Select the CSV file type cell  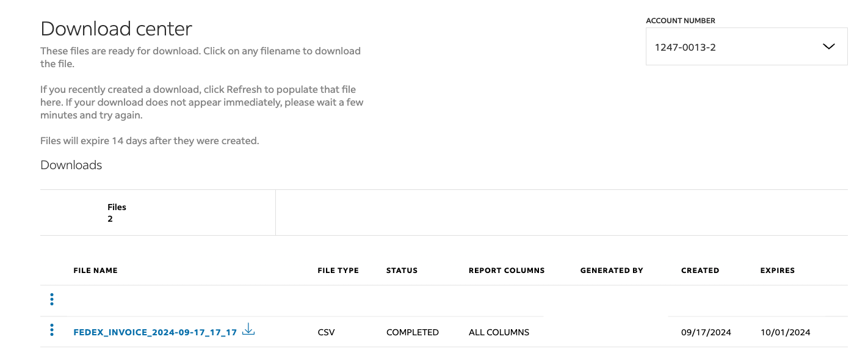327,333
